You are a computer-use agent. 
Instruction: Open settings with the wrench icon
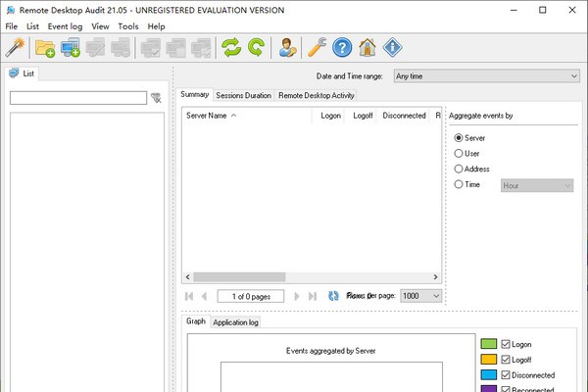pyautogui.click(x=318, y=48)
